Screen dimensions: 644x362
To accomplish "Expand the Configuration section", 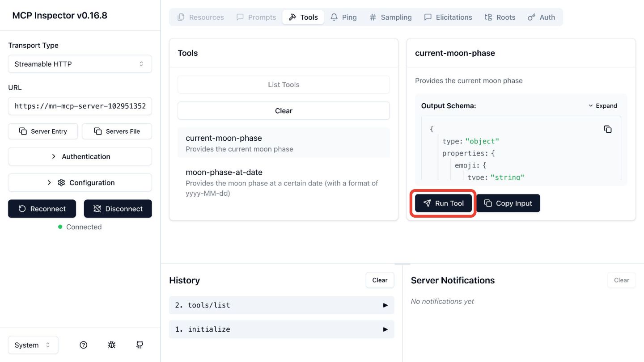I will click(x=80, y=182).
